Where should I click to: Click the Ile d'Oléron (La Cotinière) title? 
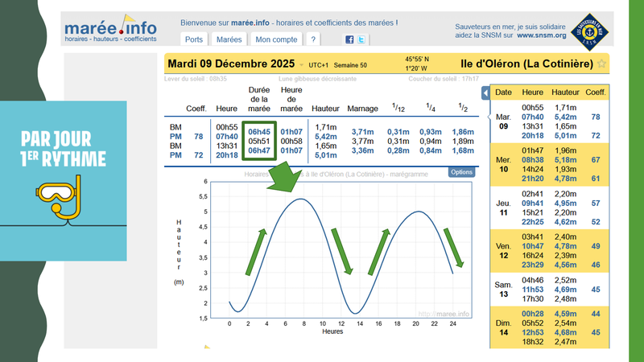(x=526, y=64)
